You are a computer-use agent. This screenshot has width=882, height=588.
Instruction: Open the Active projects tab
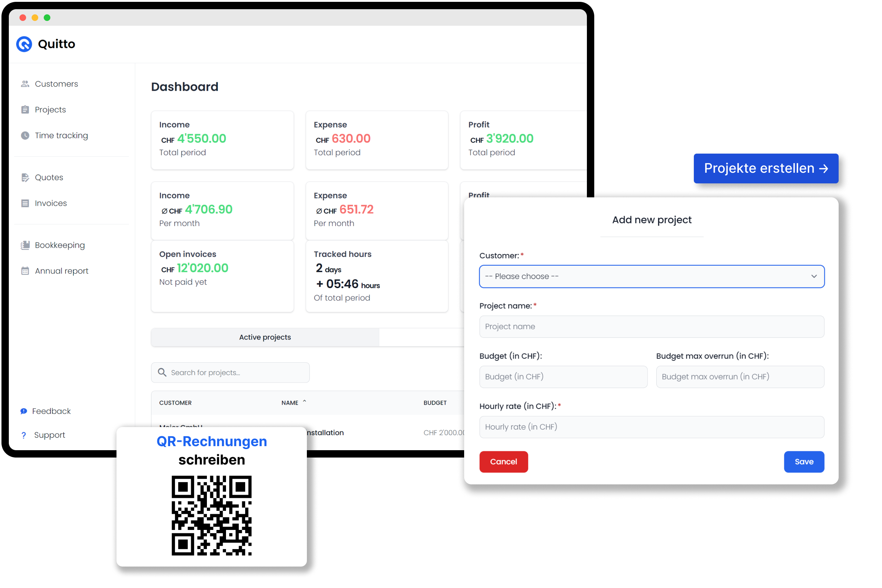coord(265,337)
